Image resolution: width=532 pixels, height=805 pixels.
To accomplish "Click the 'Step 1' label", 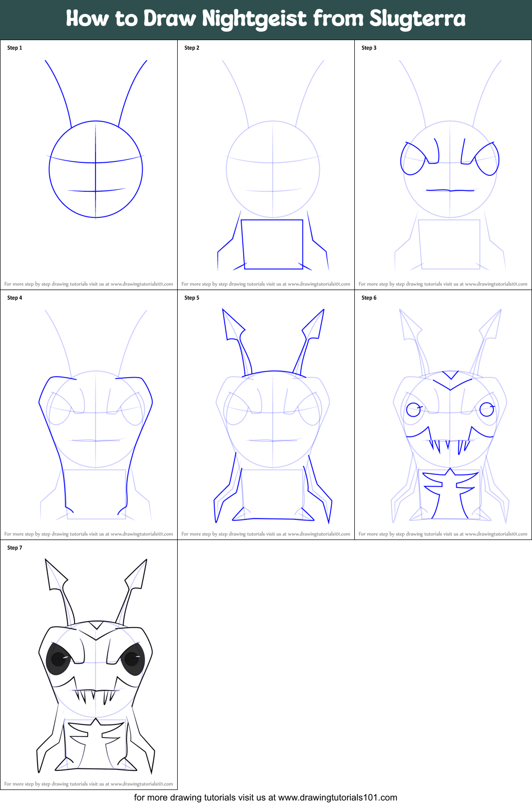I will tap(15, 48).
